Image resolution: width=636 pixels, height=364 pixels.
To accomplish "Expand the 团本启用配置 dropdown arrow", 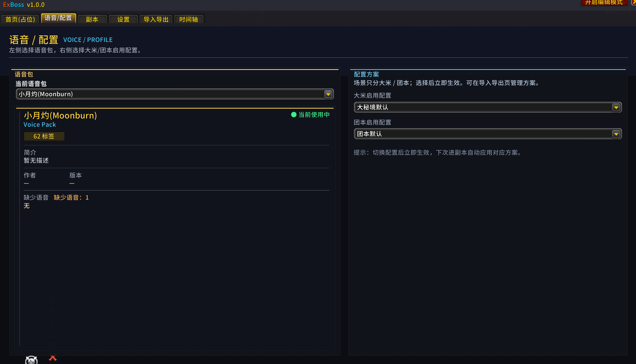I will [616, 134].
